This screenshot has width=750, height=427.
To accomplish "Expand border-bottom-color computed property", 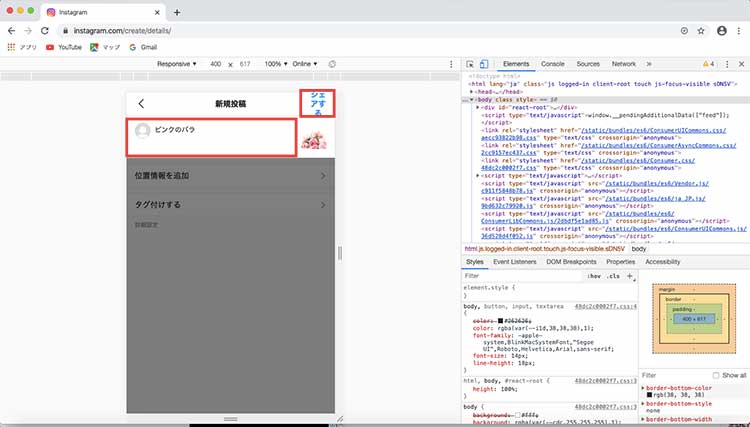I will [x=643, y=388].
